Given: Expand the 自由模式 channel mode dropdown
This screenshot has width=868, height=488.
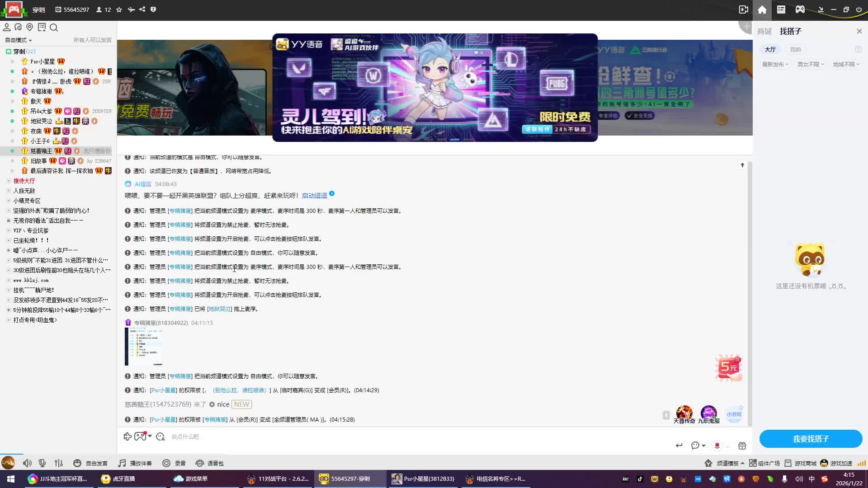Looking at the screenshot, I should (x=19, y=40).
